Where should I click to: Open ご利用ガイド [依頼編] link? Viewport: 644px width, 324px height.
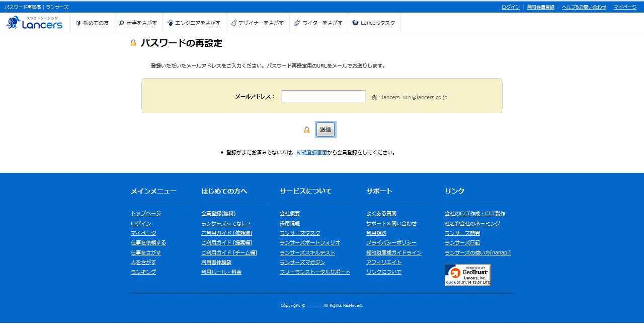click(x=227, y=233)
